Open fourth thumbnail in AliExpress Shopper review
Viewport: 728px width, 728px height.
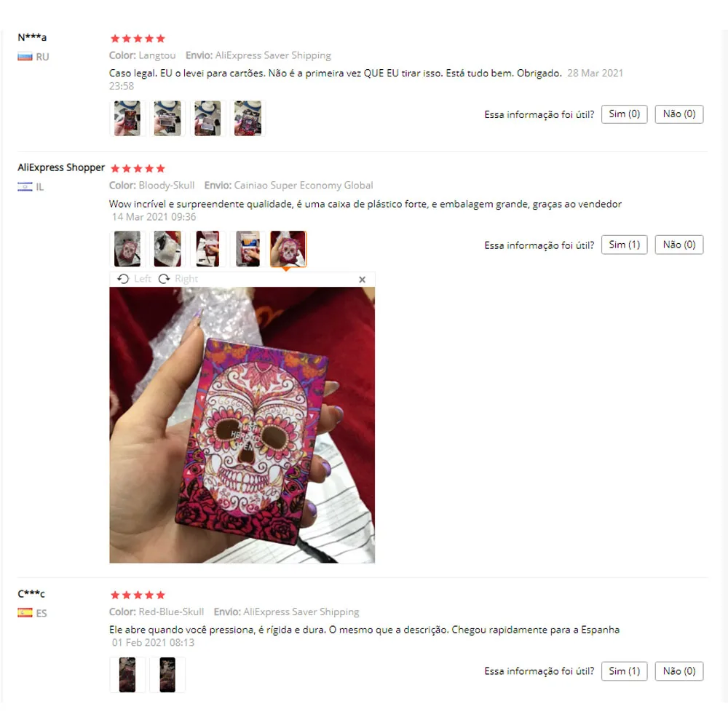click(248, 249)
